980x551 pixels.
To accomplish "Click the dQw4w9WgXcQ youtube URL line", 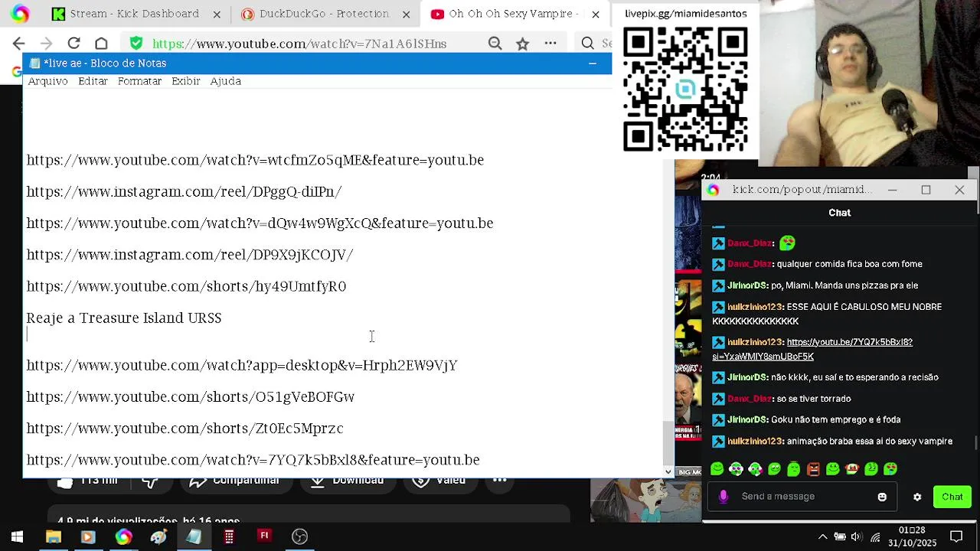I will (260, 223).
